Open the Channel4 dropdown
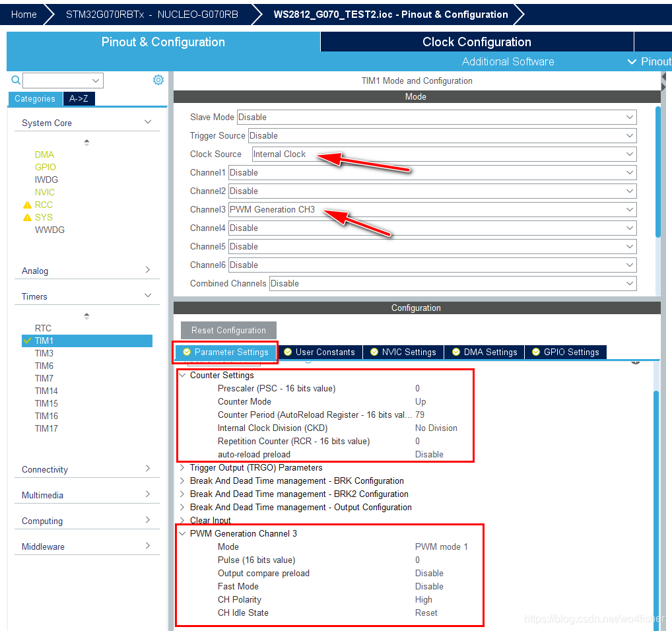672x631 pixels. 432,228
